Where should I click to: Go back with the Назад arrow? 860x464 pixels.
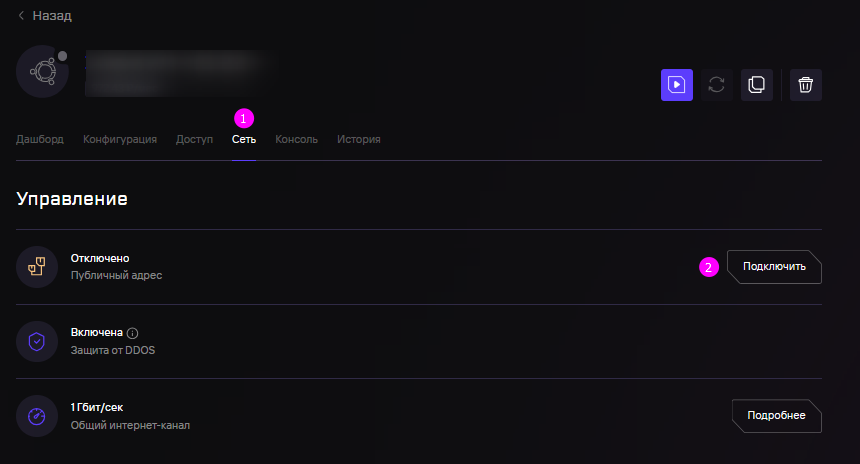[x=44, y=15]
